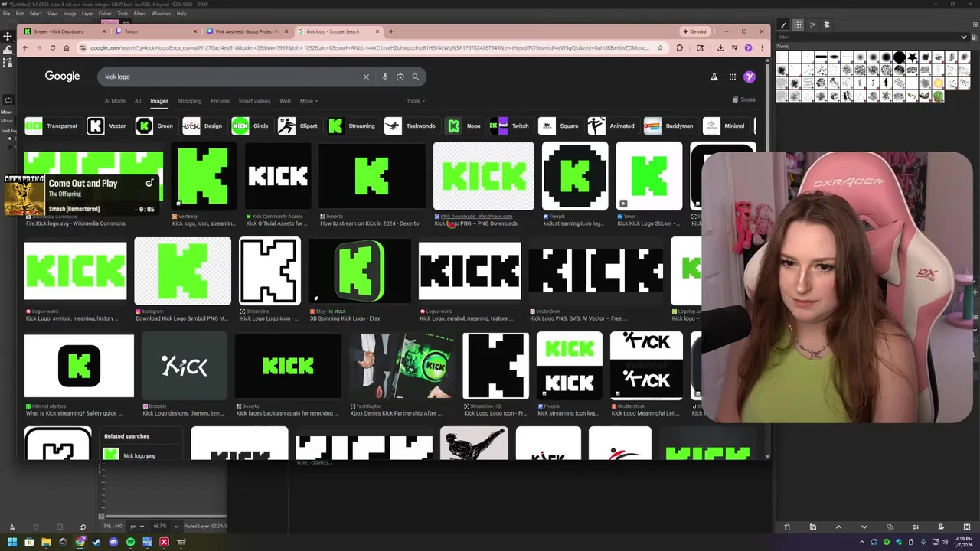Viewport: 980px width, 551px height.
Task: Expand the More search categories dropdown
Action: [x=309, y=101]
